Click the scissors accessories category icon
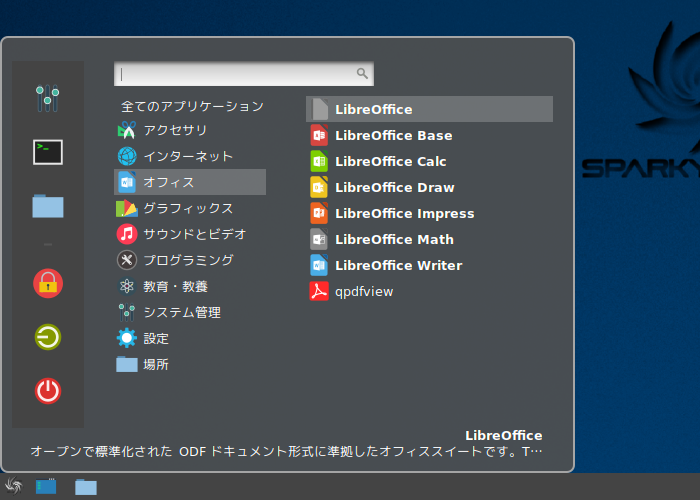Image resolution: width=700 pixels, height=500 pixels. [127, 130]
